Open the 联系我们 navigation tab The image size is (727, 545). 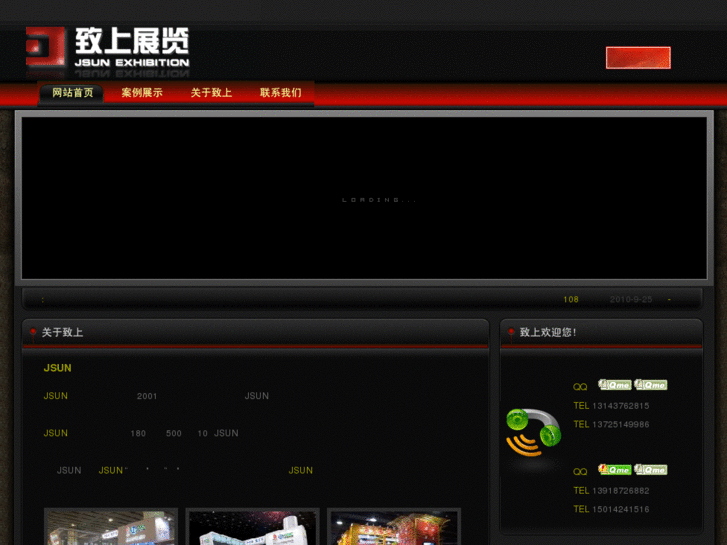281,93
